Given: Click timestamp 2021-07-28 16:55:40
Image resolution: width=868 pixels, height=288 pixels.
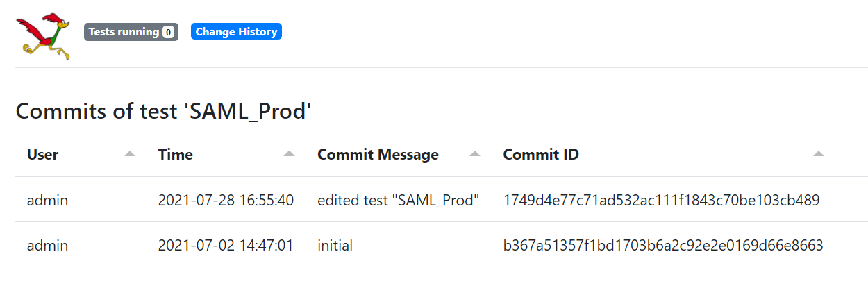Looking at the screenshot, I should coord(226,201).
